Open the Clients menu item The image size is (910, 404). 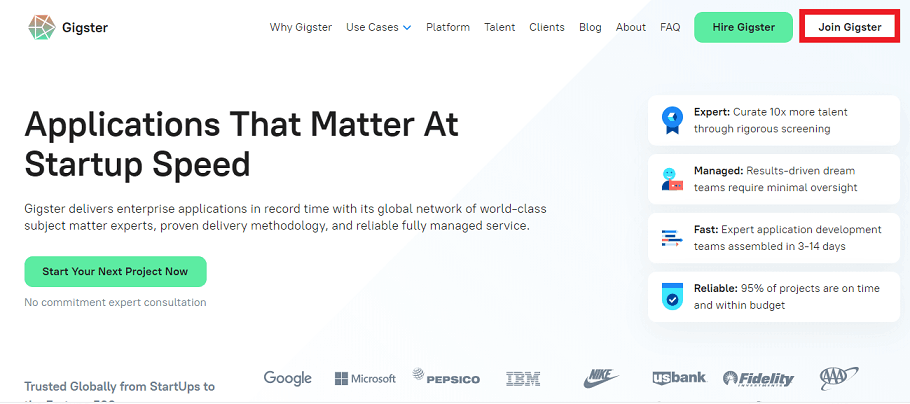(547, 27)
